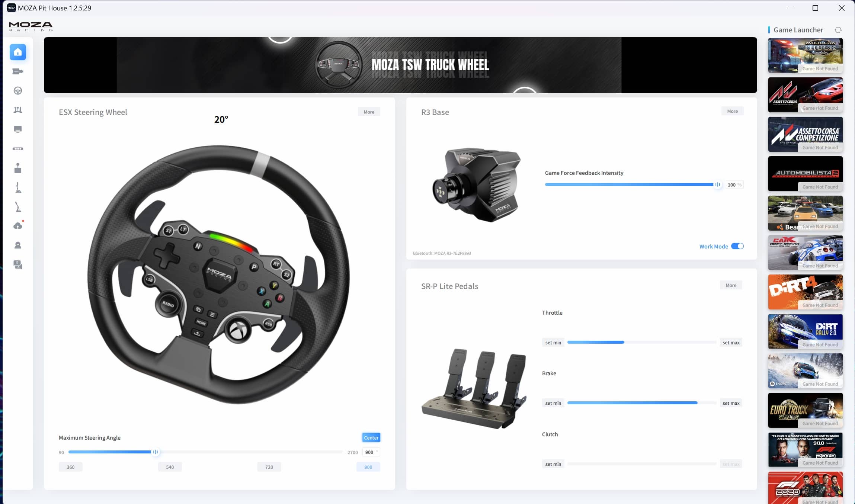Open the digital dash display icon
Screen dimensions: 855x504
18,129
